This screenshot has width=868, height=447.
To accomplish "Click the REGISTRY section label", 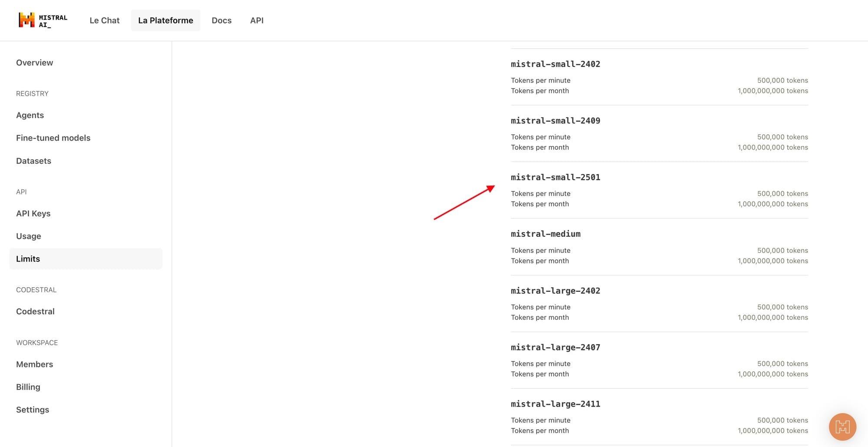I will pyautogui.click(x=32, y=93).
